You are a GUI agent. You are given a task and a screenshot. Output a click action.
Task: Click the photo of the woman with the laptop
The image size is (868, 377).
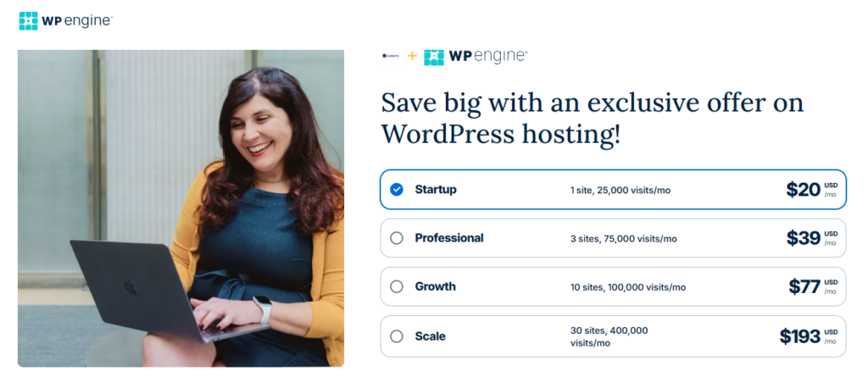click(x=181, y=208)
